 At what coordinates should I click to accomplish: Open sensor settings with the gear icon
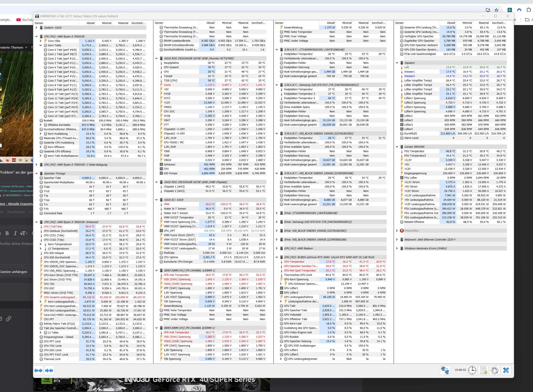pos(494,370)
